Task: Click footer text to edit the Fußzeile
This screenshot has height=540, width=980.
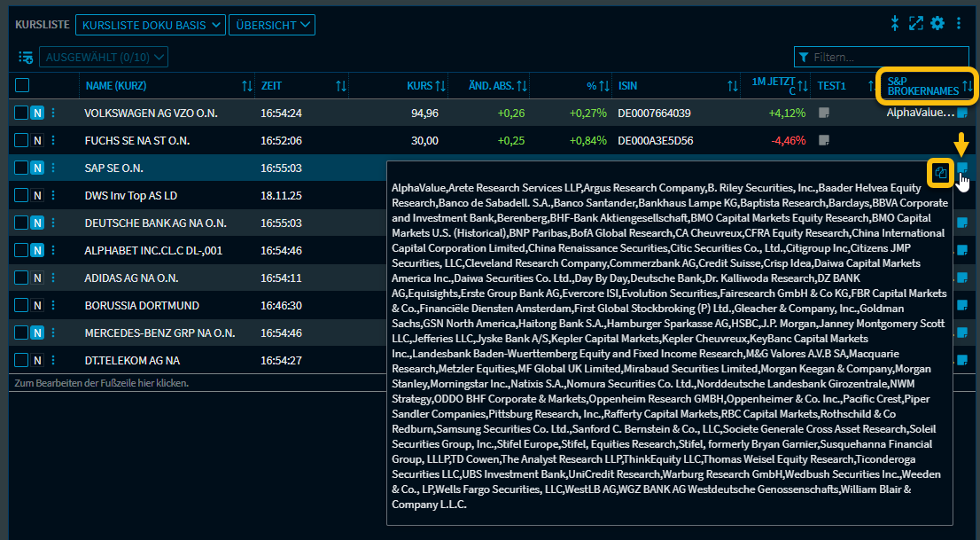Action: point(102,384)
